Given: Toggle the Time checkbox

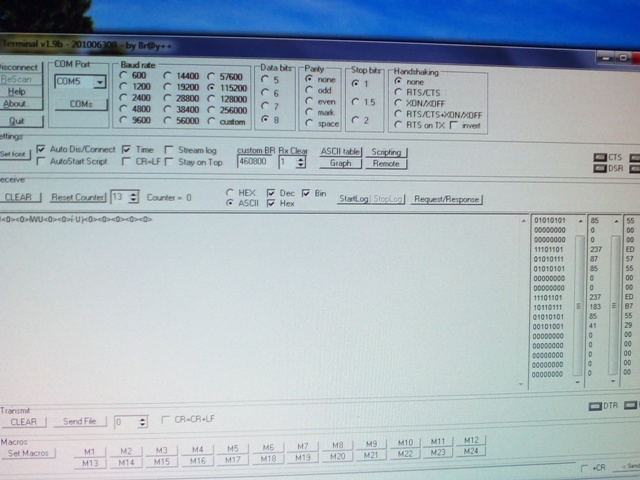Looking at the screenshot, I should tap(127, 149).
